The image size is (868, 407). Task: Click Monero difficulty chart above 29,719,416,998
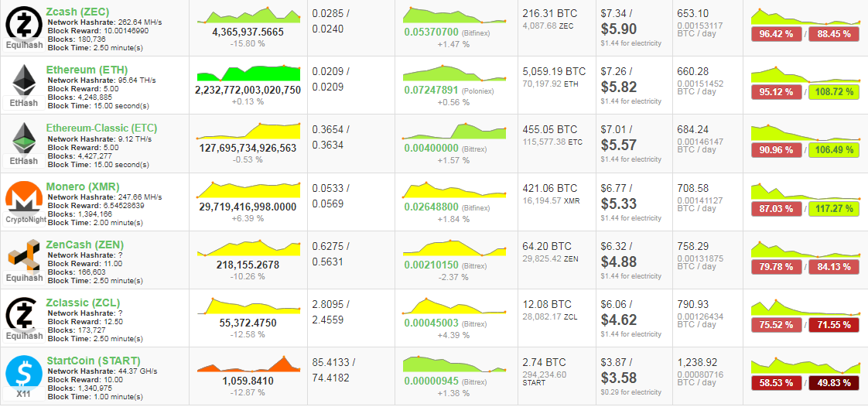point(248,190)
